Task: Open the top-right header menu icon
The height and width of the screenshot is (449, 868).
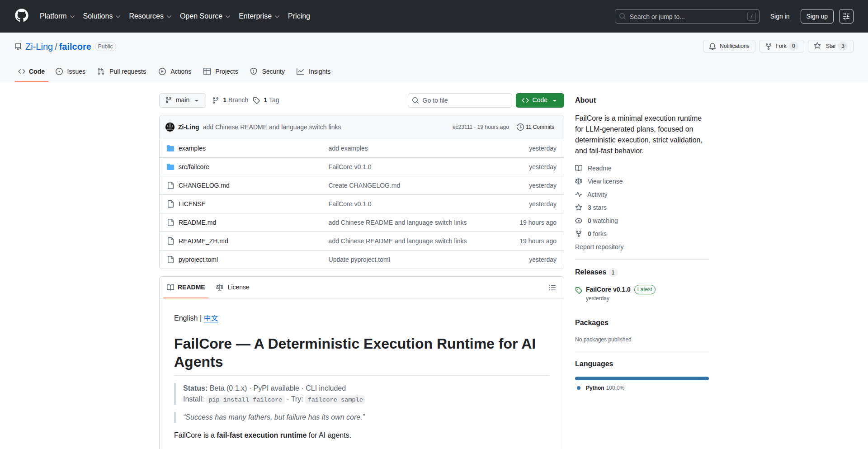Action: coord(846,16)
